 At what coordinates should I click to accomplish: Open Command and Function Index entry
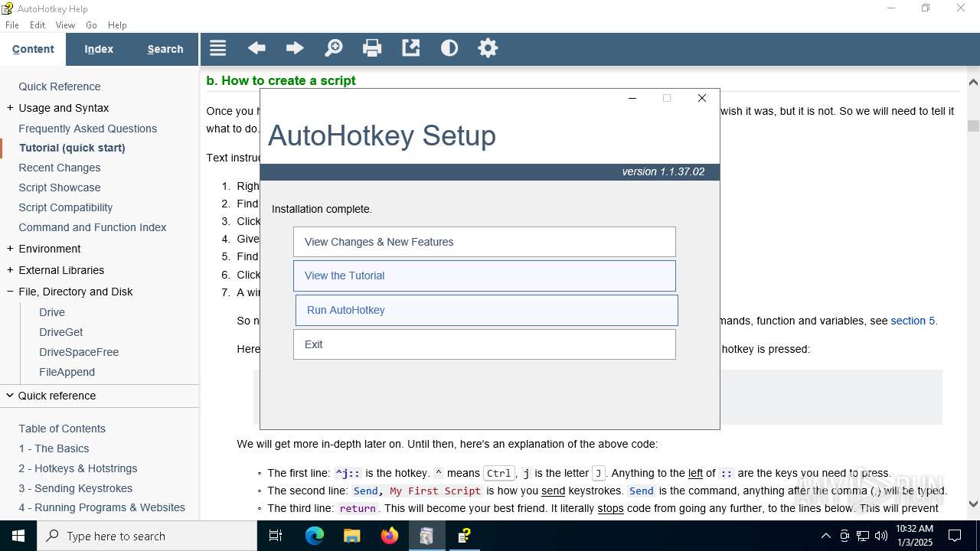(x=93, y=227)
